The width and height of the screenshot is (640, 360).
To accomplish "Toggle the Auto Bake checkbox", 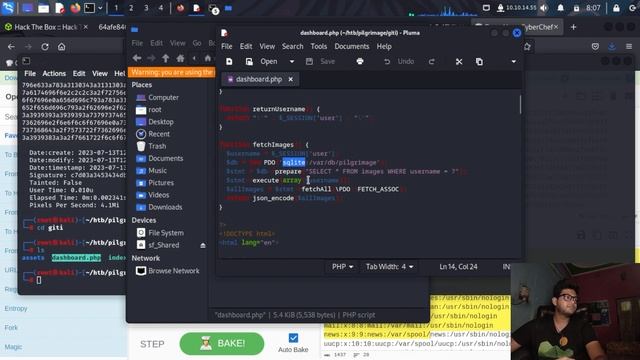I will 293,338.
